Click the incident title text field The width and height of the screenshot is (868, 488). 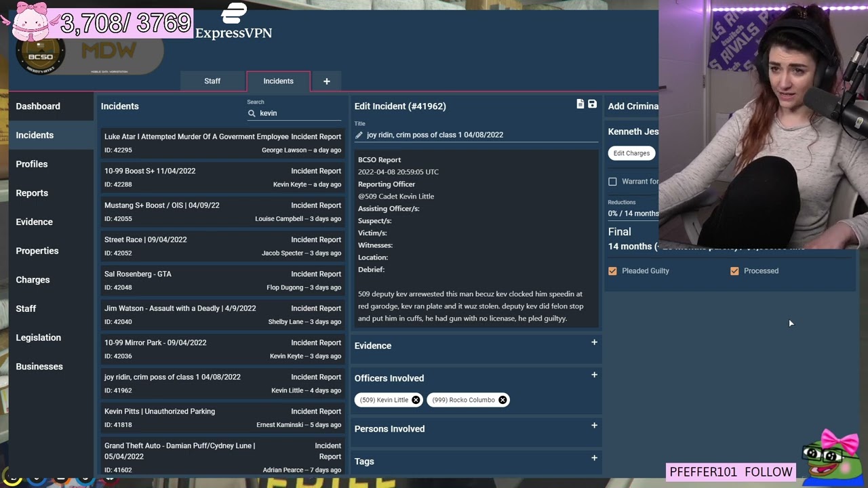476,135
